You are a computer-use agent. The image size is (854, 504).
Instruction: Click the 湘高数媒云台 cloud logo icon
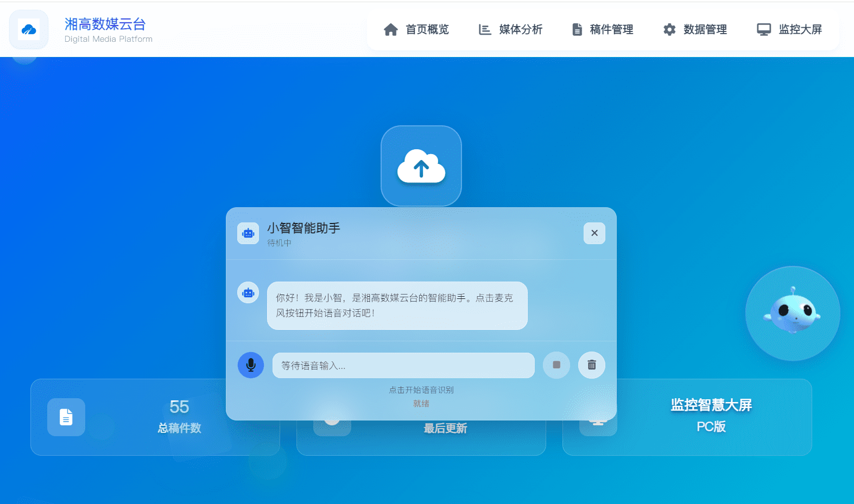click(29, 30)
